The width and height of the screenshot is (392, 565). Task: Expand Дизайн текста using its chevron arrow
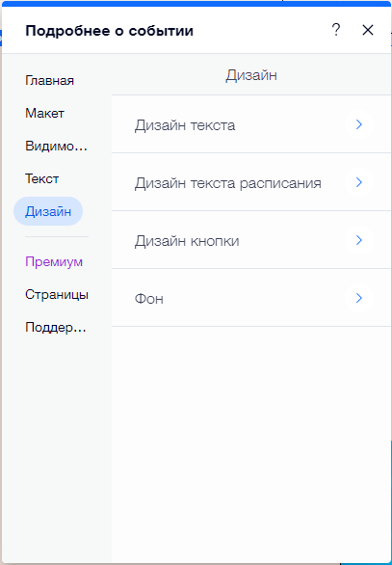click(x=358, y=124)
